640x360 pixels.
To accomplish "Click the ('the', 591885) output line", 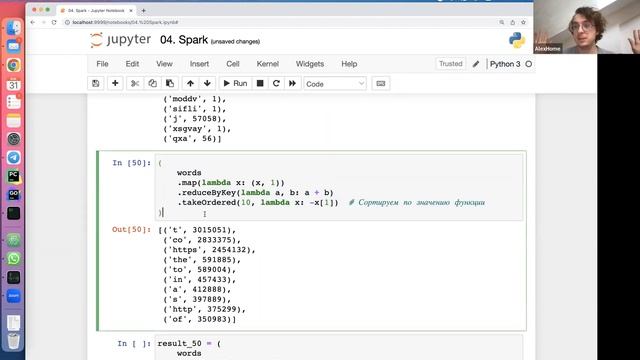I will pyautogui.click(x=202, y=260).
